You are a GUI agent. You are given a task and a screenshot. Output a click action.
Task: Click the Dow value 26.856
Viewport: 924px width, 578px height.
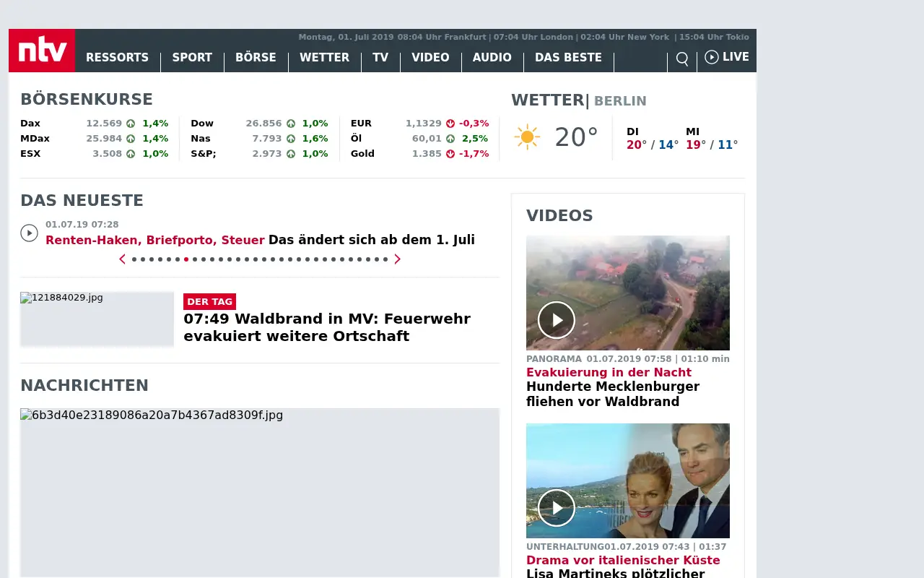pyautogui.click(x=263, y=124)
